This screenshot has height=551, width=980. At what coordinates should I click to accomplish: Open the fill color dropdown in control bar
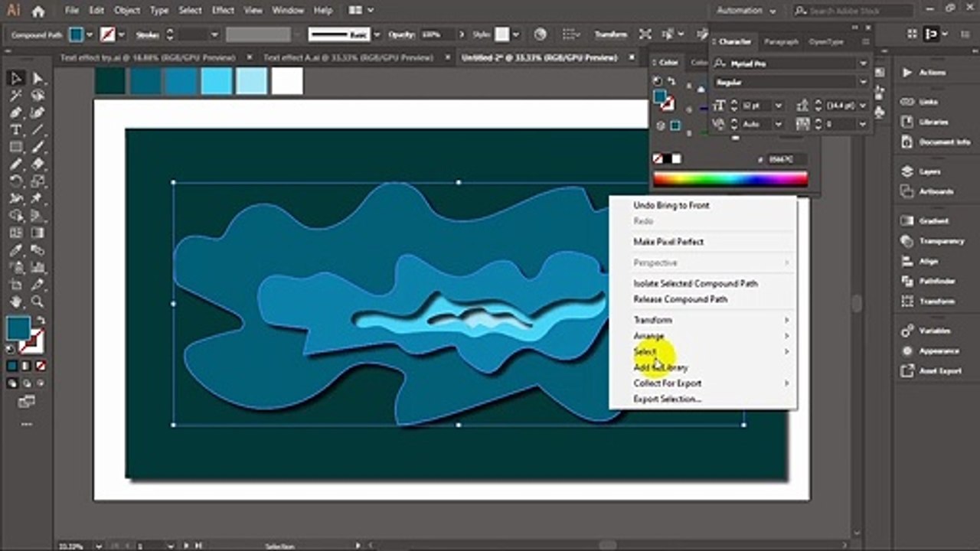(90, 34)
